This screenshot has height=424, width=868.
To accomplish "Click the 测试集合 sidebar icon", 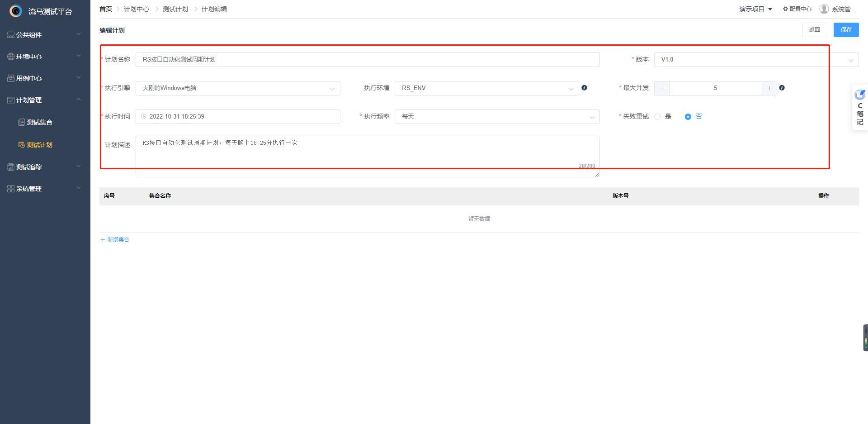I will [x=21, y=122].
